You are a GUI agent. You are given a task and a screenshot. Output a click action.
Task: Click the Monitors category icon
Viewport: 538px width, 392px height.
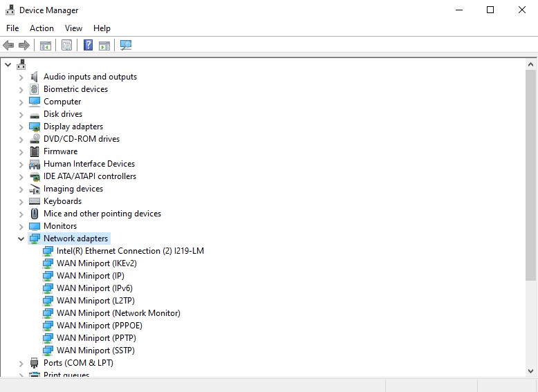35,226
